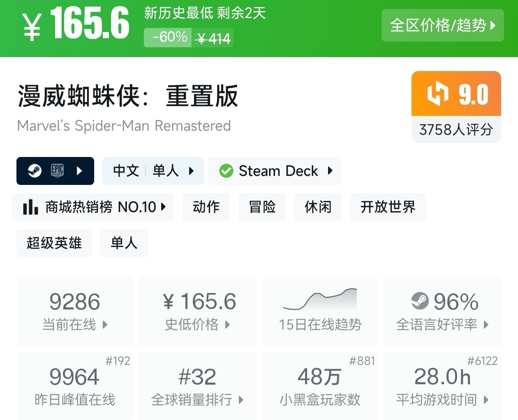This screenshot has width=518, height=420.
Task: Click the Epic Games store icon
Action: point(57,171)
